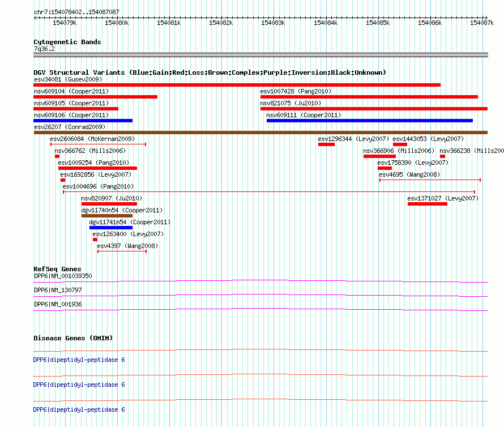Click the esv2606084 (McKernan2009) label
The image size is (504, 427).
point(92,139)
